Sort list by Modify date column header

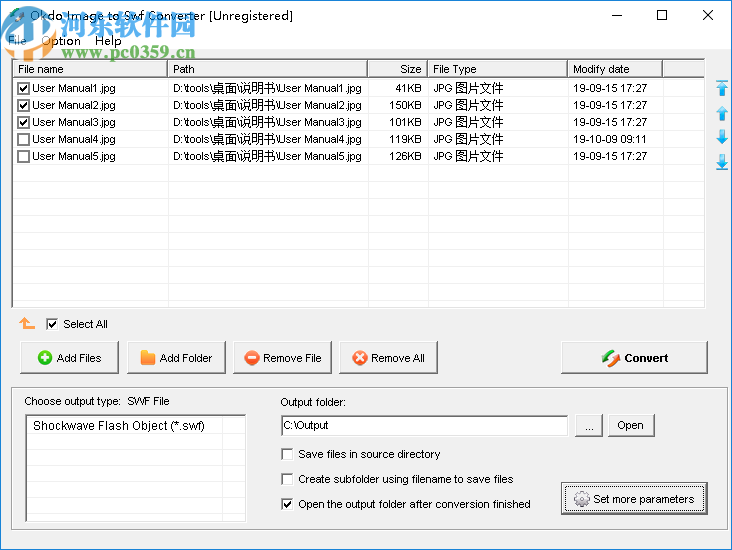(615, 69)
